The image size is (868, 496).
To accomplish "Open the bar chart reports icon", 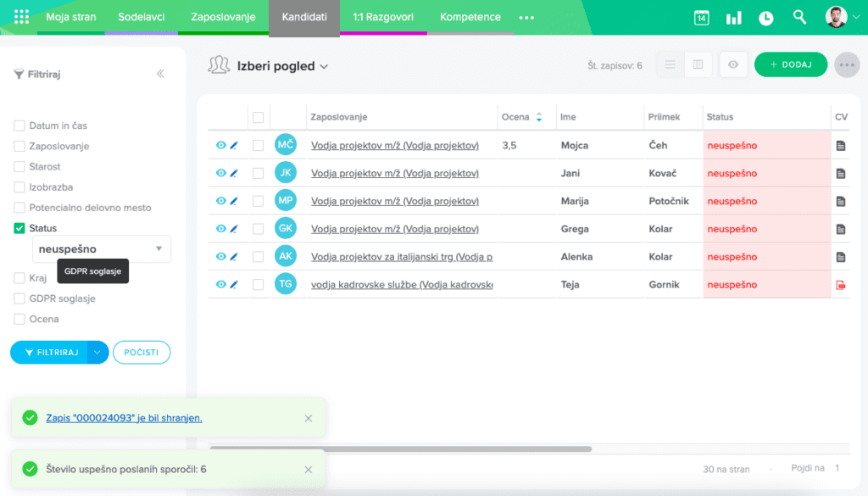I will pyautogui.click(x=733, y=18).
